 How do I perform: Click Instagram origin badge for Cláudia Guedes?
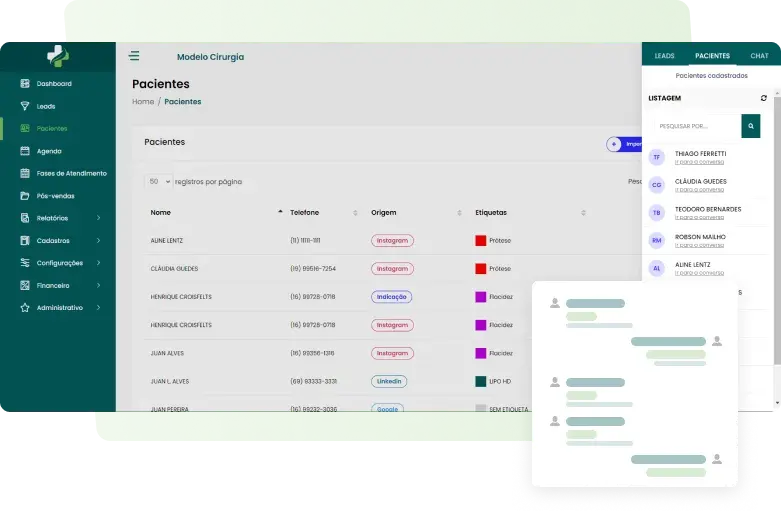coord(392,269)
